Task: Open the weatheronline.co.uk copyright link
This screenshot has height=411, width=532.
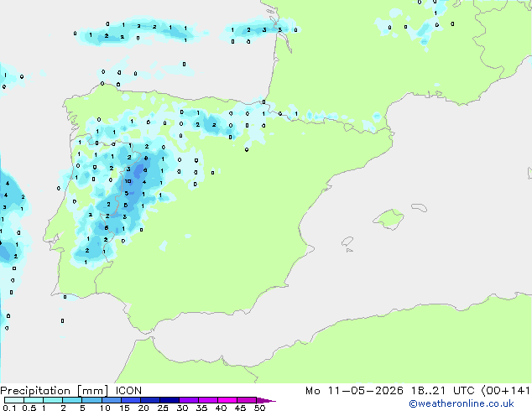Action: [461, 403]
